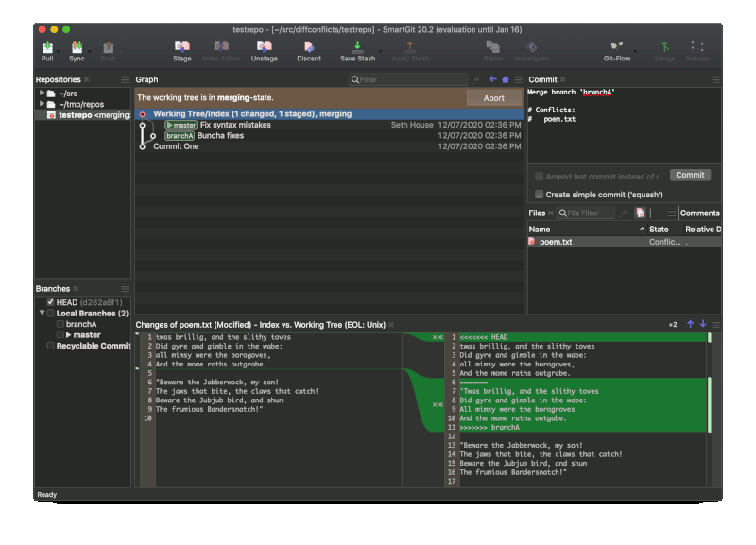
Task: Click the diff overview scrollbar change marker
Action: pos(710,405)
